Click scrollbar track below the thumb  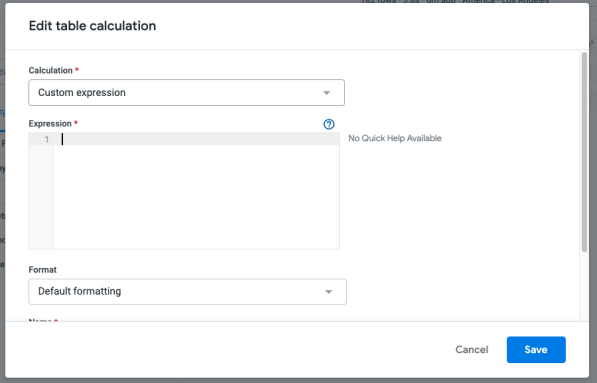tap(584, 286)
